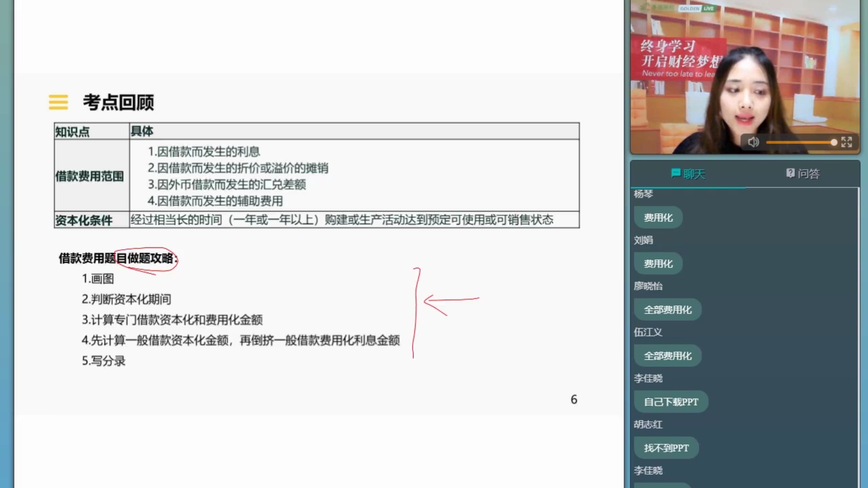
Task: Select 杨琴's 费用化 chat message
Action: click(x=658, y=218)
